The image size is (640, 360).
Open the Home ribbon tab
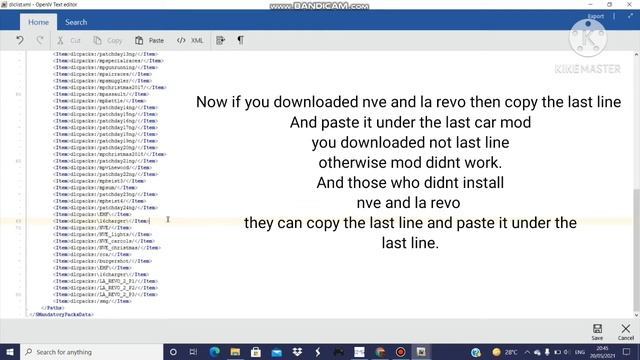(38, 22)
